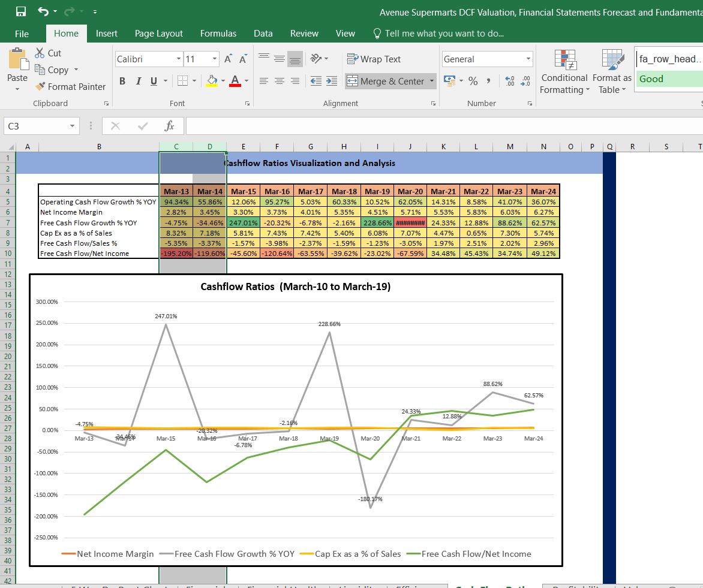Switch to the Review tab
The height and width of the screenshot is (588, 703).
(304, 34)
